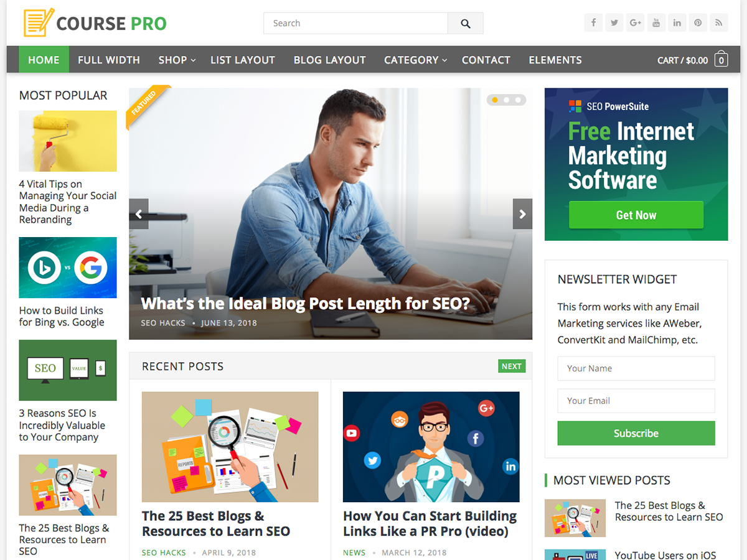Open the Full Width menu item

click(x=109, y=60)
